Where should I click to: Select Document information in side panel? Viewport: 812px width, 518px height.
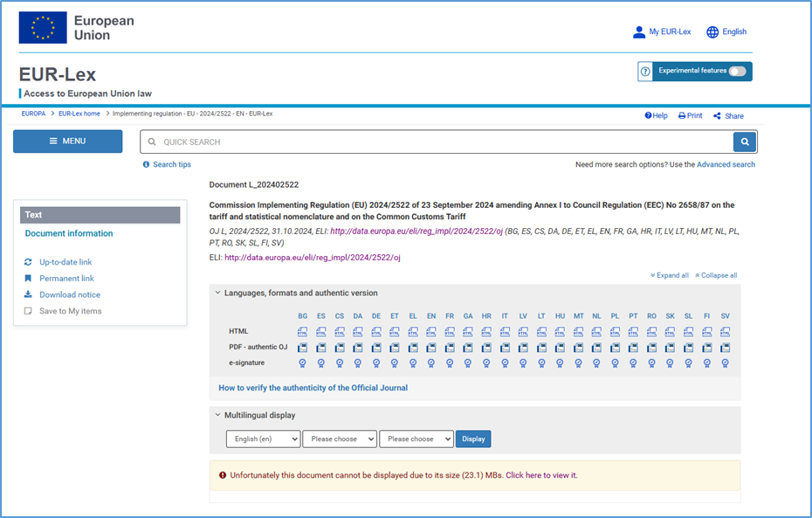(69, 233)
